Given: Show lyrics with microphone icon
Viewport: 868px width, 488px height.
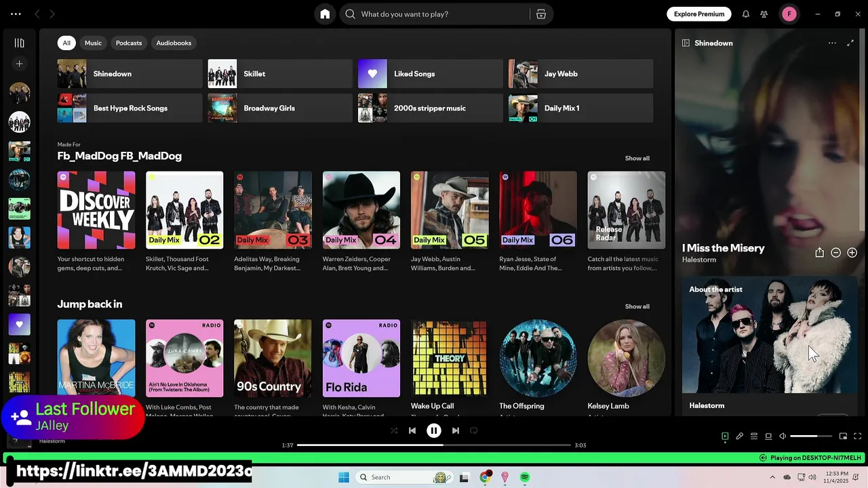Looking at the screenshot, I should click(740, 436).
